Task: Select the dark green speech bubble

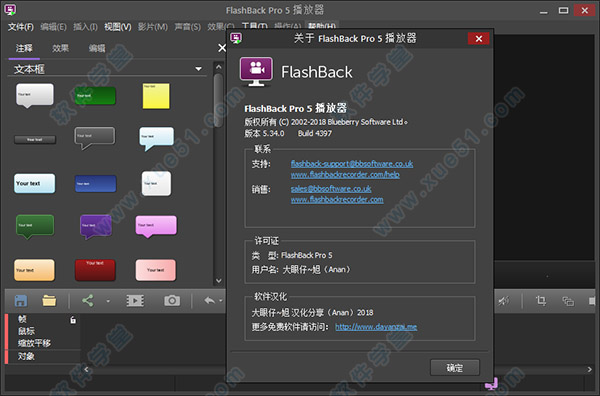Action: [x=35, y=227]
